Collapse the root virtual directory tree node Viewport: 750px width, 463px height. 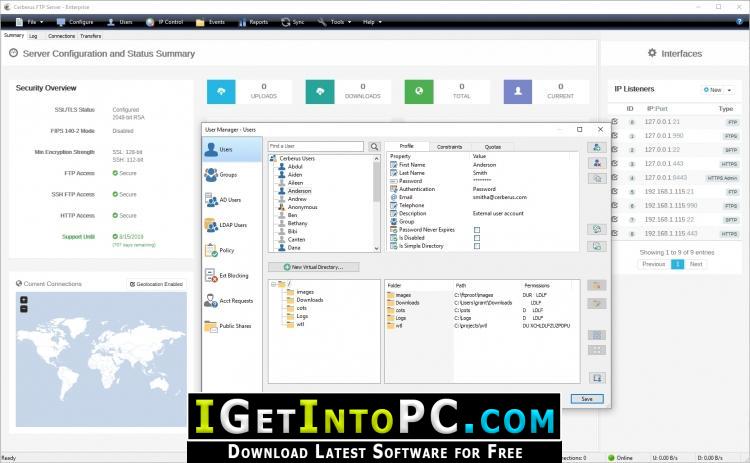tap(274, 284)
